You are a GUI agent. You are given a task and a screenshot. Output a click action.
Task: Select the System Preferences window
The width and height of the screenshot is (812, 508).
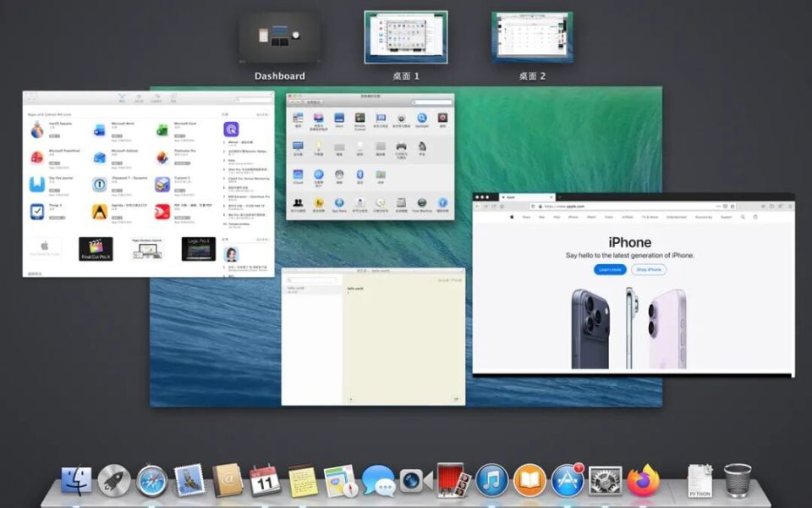tap(370, 157)
